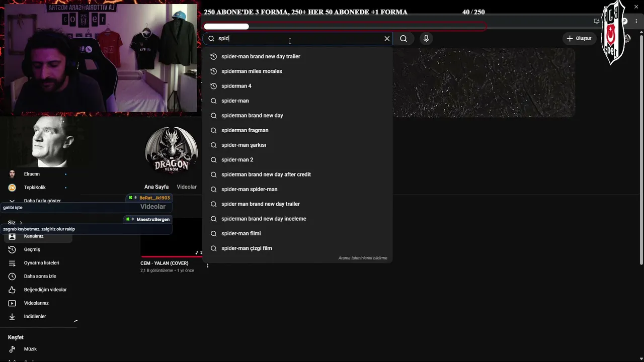Play the CEM - YALAN video thumbnail
The width and height of the screenshot is (644, 362).
pos(171,237)
